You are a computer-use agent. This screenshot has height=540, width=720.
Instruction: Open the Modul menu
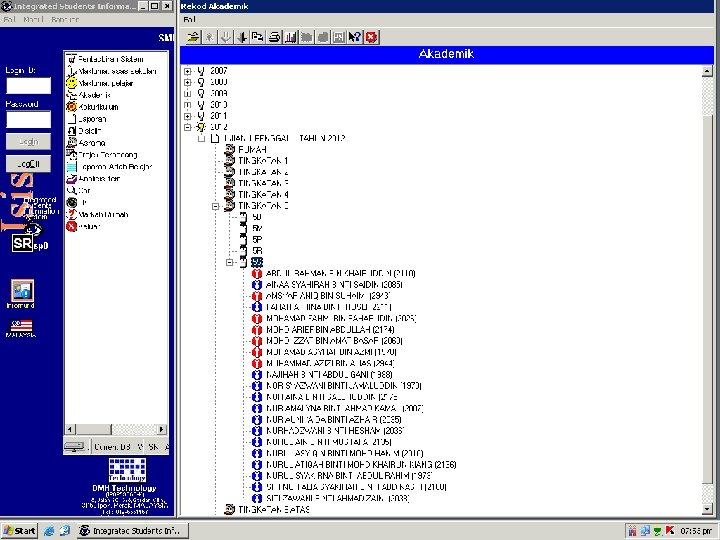point(33,20)
